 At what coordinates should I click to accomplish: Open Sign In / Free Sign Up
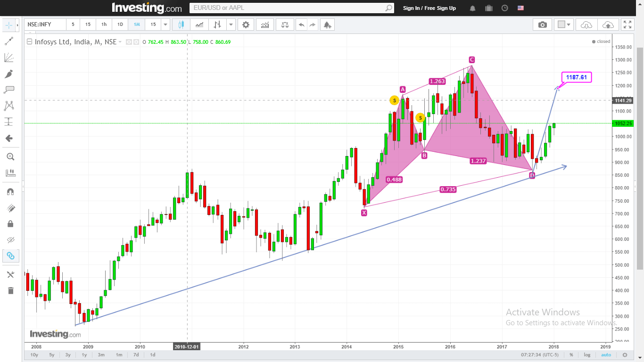point(429,8)
